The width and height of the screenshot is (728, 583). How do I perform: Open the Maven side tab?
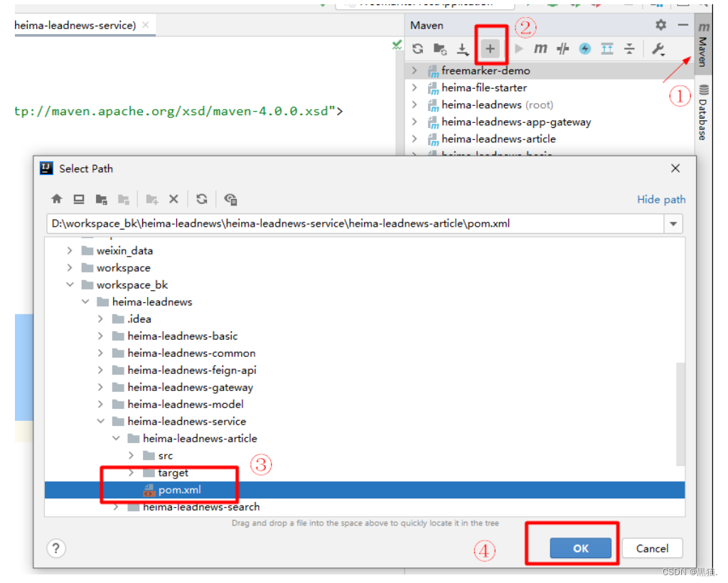[x=703, y=45]
